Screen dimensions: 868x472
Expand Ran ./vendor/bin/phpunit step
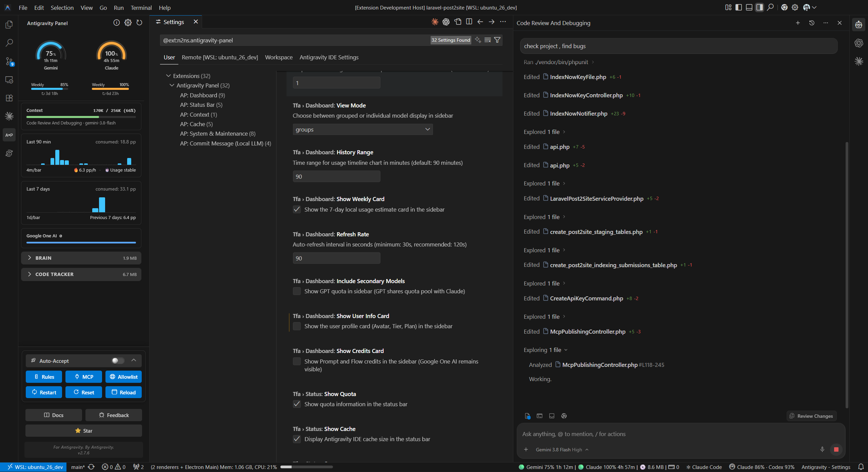[x=559, y=62]
